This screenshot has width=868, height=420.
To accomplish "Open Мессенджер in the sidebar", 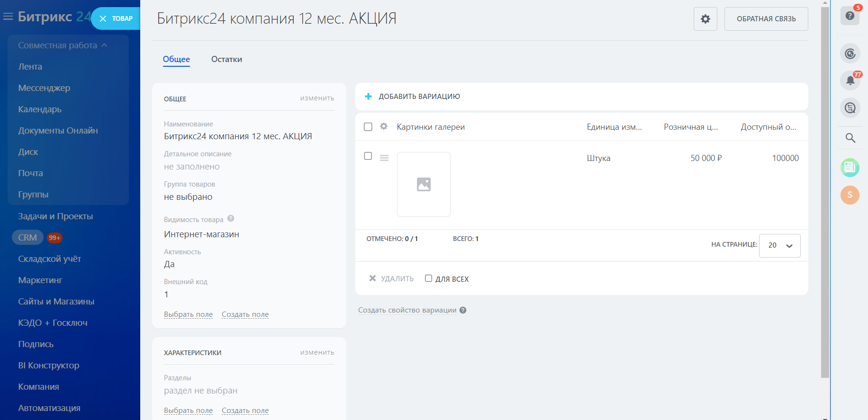I will (x=44, y=88).
